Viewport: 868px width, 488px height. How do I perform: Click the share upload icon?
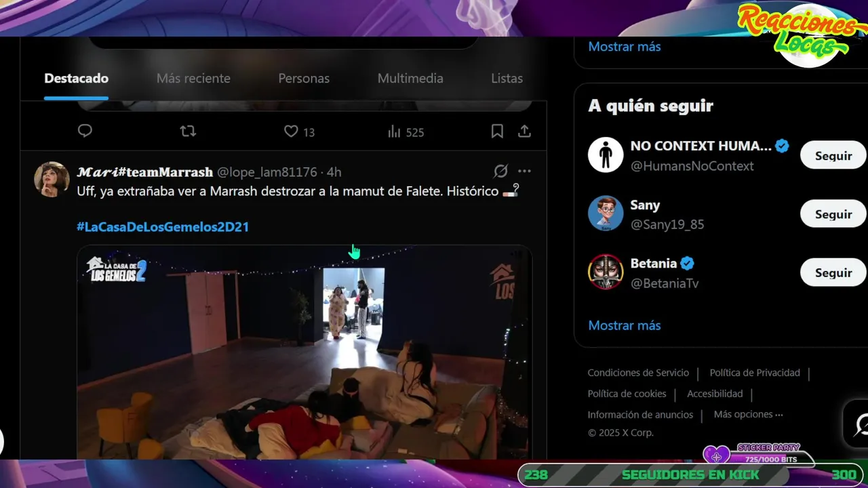click(x=524, y=131)
